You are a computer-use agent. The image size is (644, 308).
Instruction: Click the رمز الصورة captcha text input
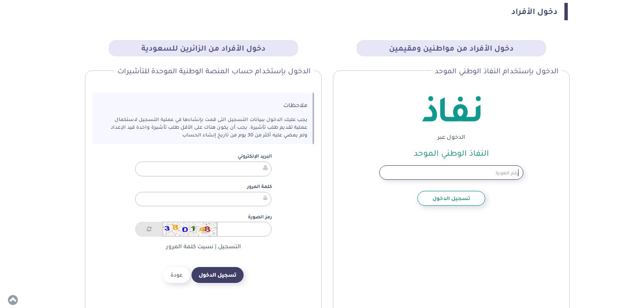pos(244,229)
